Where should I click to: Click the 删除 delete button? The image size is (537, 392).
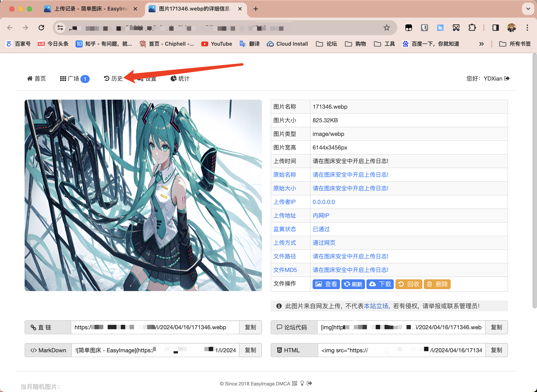[x=437, y=284]
